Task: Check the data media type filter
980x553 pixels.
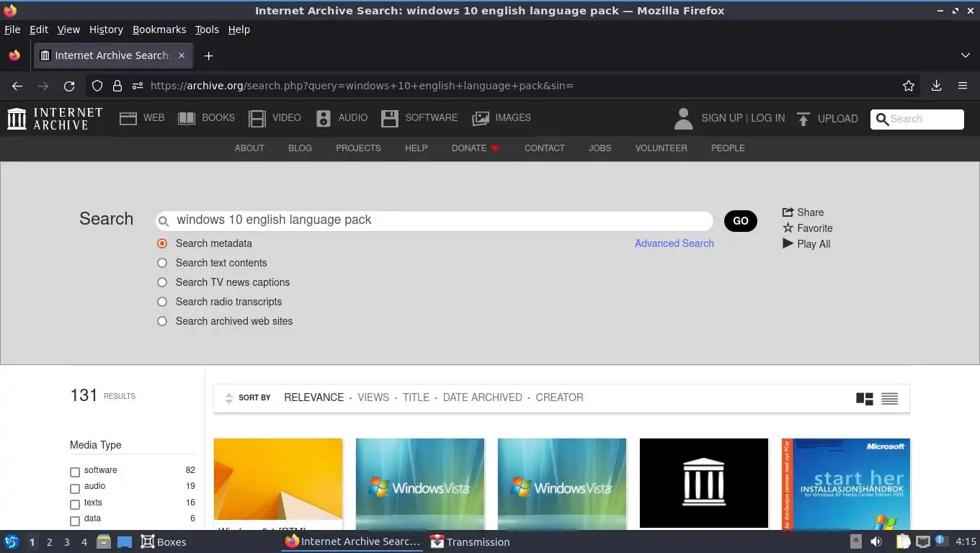Action: (75, 521)
